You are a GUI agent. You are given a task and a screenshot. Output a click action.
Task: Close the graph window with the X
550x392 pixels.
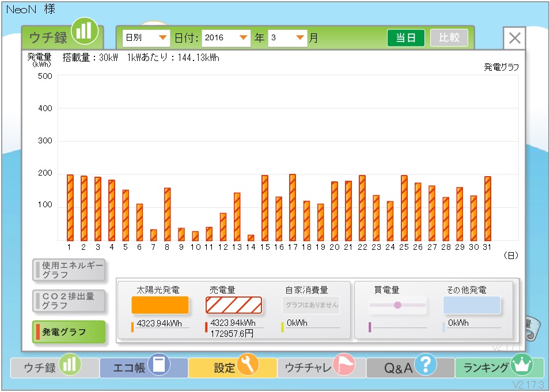(514, 38)
